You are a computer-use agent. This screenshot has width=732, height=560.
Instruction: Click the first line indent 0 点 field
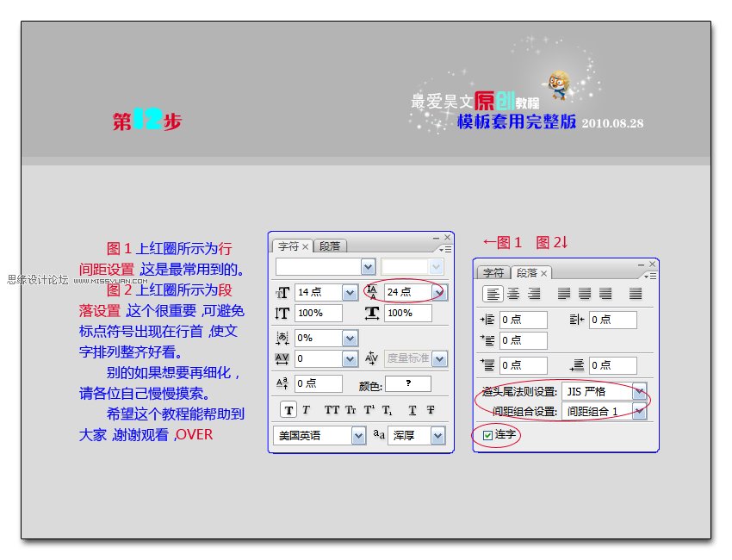point(523,340)
